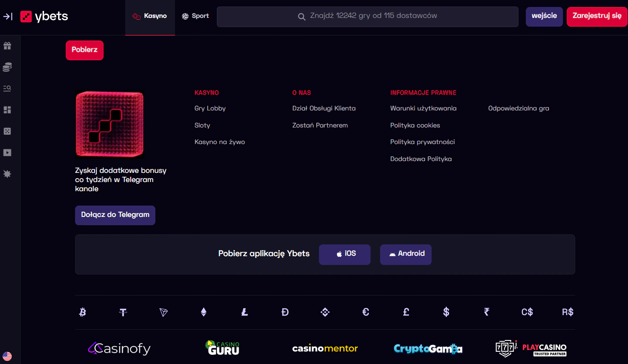Expand the sidebar with the arrow icon

(8, 17)
